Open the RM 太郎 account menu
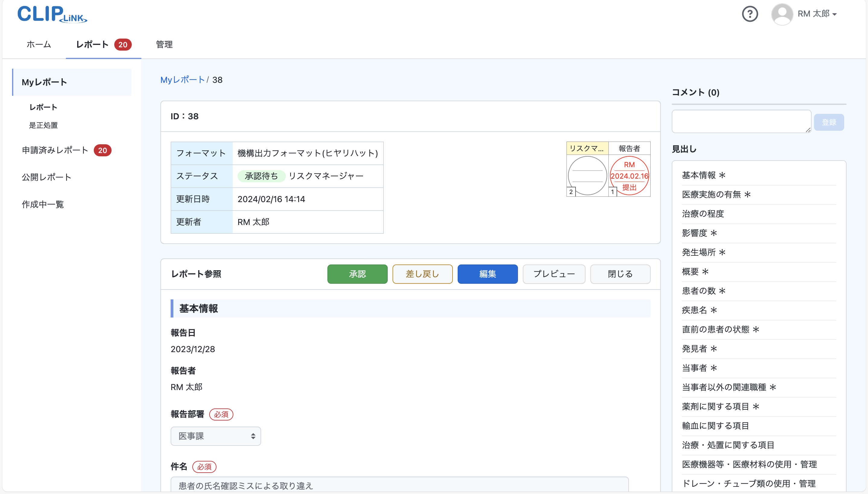 pyautogui.click(x=816, y=14)
